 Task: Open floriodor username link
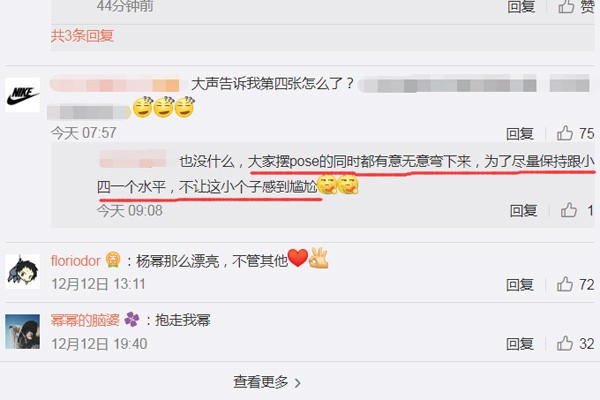(x=75, y=261)
